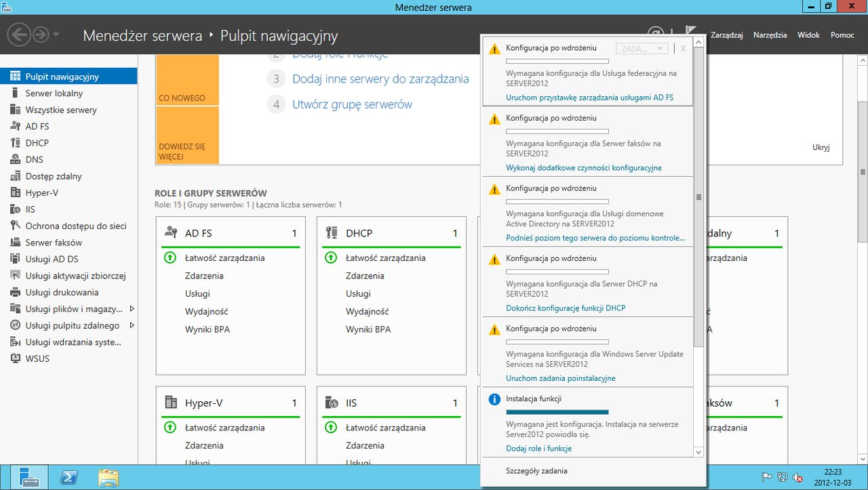Open the Narzędzia menu
Image resolution: width=868 pixels, height=490 pixels.
click(x=770, y=35)
